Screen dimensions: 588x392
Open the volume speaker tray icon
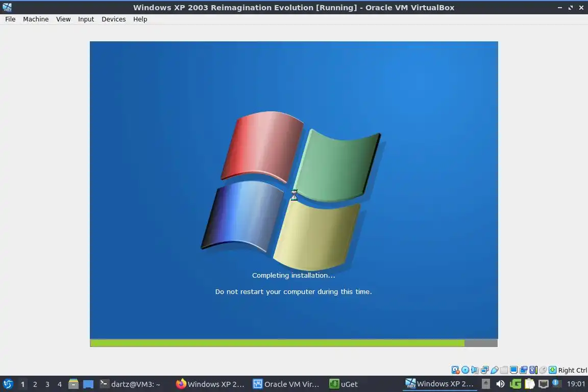(500, 384)
